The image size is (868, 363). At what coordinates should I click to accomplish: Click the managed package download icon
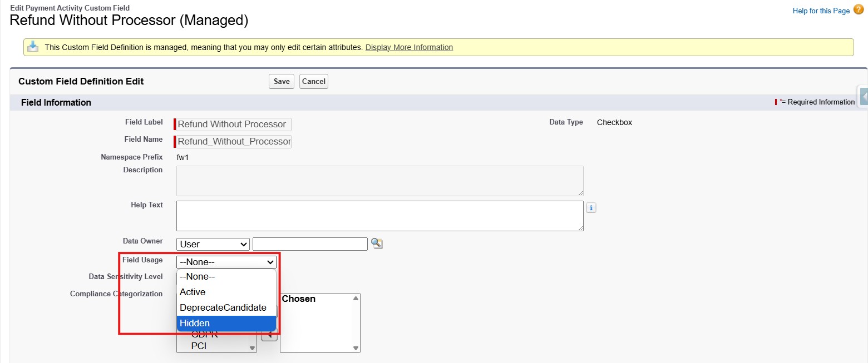pos(33,47)
